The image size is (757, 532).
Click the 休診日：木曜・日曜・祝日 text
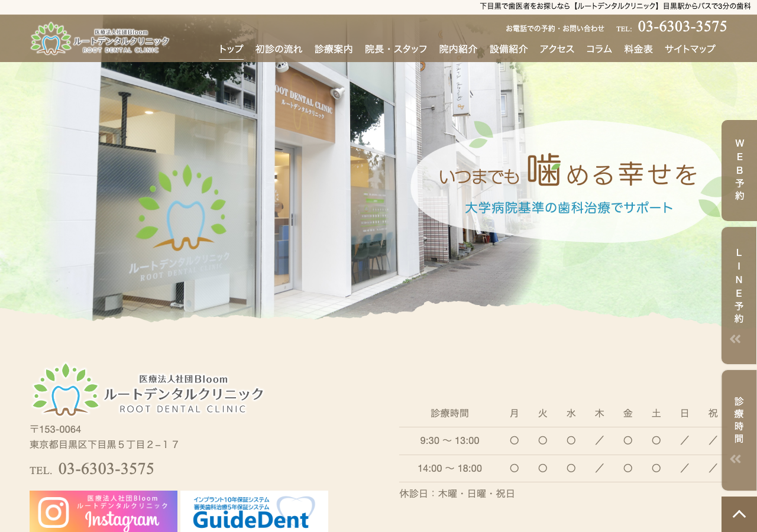point(457,494)
